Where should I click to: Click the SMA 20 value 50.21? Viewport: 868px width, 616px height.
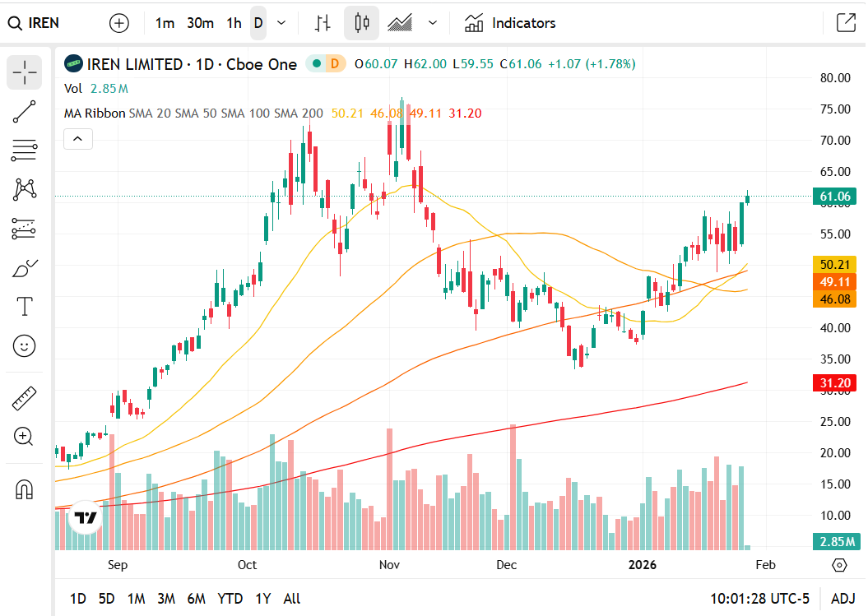point(347,113)
